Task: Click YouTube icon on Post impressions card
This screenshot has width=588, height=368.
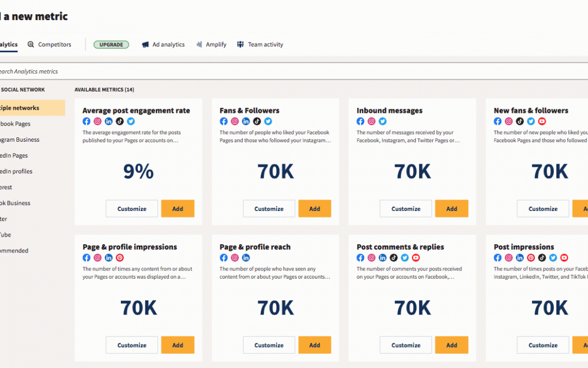Action: [564, 257]
